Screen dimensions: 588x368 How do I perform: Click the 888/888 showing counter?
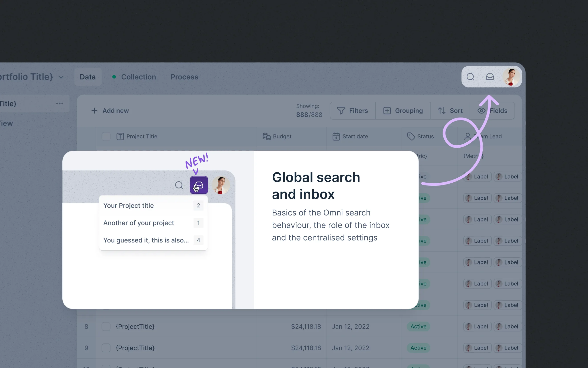(309, 115)
